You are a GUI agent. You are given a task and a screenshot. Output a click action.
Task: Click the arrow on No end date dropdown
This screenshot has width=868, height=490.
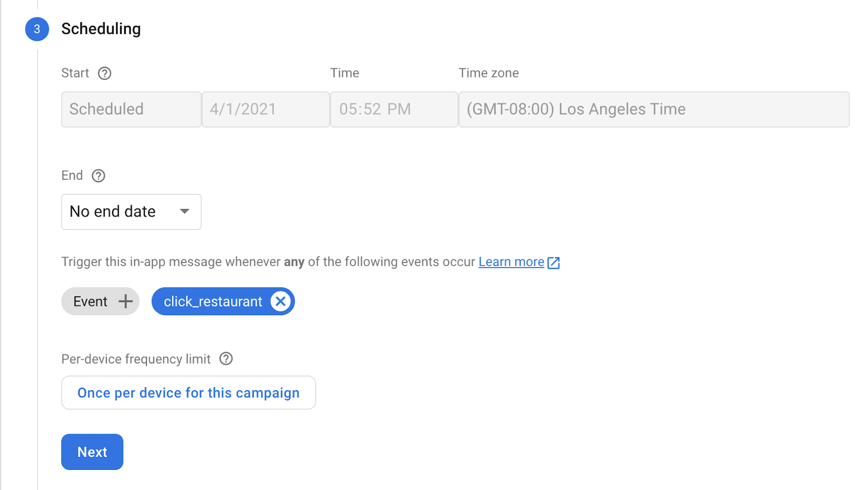pyautogui.click(x=184, y=212)
